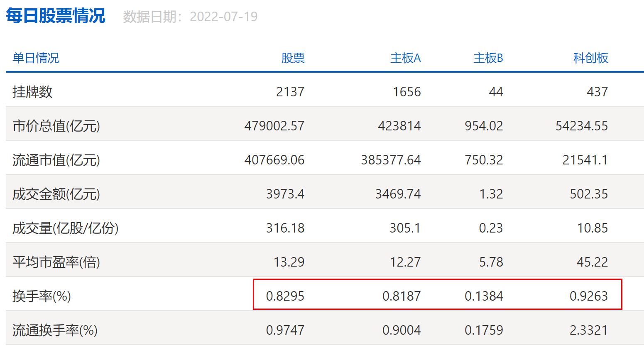This screenshot has width=644, height=348.
Task: Select the 换手率(%) row label
Action: tap(42, 296)
